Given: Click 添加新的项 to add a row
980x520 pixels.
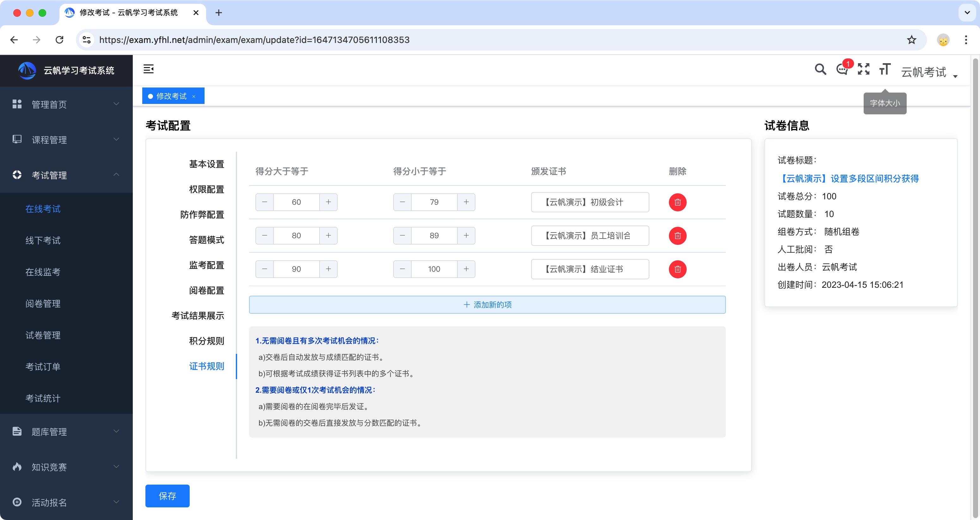Looking at the screenshot, I should coord(487,305).
